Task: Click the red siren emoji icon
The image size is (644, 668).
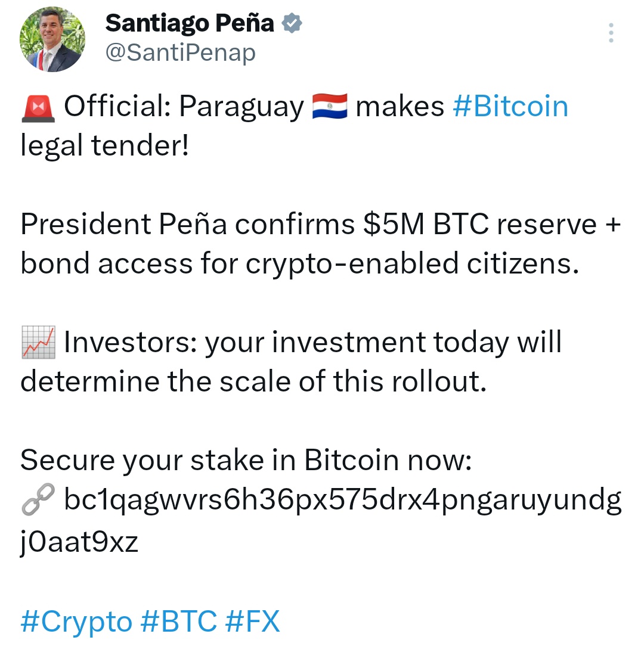Action: click(x=38, y=108)
